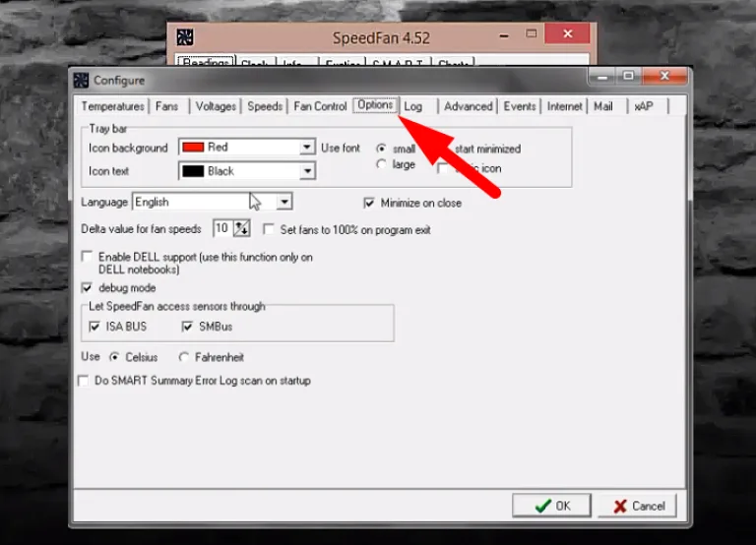
Task: Open the Log tab
Action: (413, 106)
